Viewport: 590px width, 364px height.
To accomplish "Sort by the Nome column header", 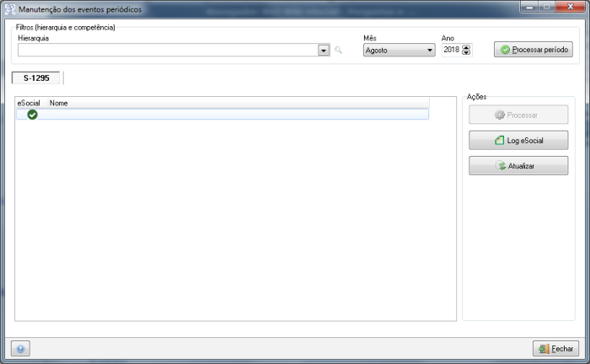I will coord(59,103).
